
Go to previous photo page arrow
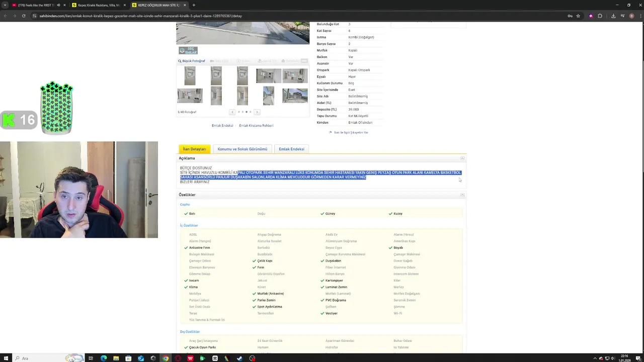pyautogui.click(x=232, y=112)
